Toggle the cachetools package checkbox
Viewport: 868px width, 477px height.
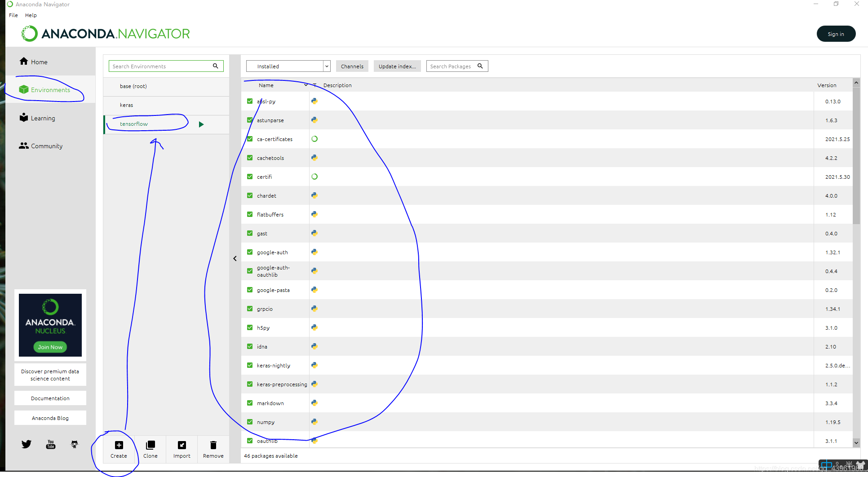coord(250,158)
